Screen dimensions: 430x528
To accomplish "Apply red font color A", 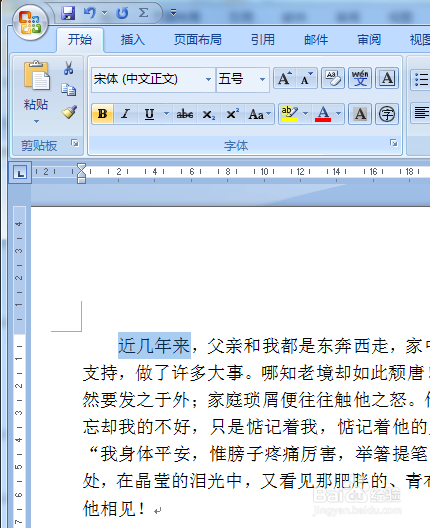I will coord(323,114).
